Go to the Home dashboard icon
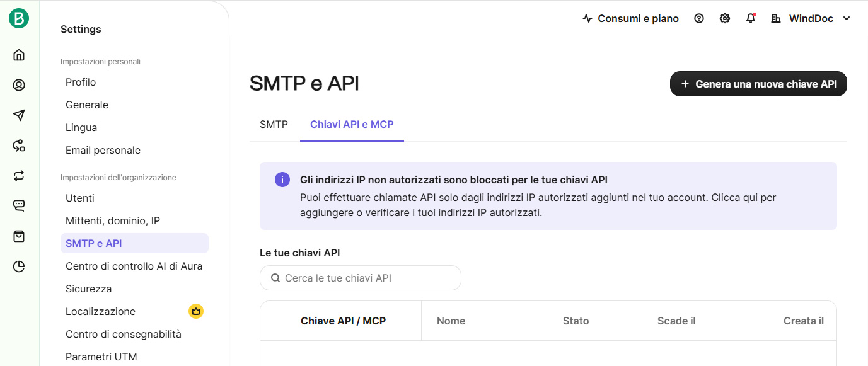The height and width of the screenshot is (366, 868). (19, 55)
